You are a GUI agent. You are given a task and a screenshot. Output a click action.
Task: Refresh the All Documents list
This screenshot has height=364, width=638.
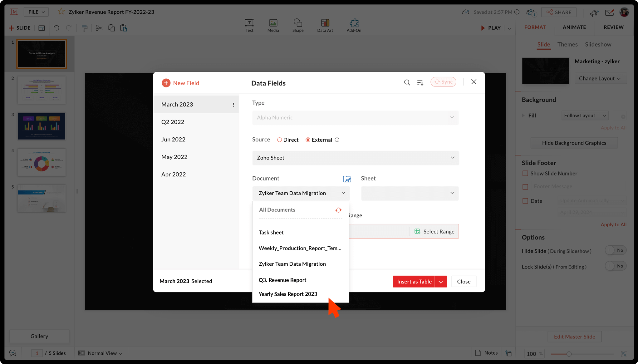[x=338, y=210]
